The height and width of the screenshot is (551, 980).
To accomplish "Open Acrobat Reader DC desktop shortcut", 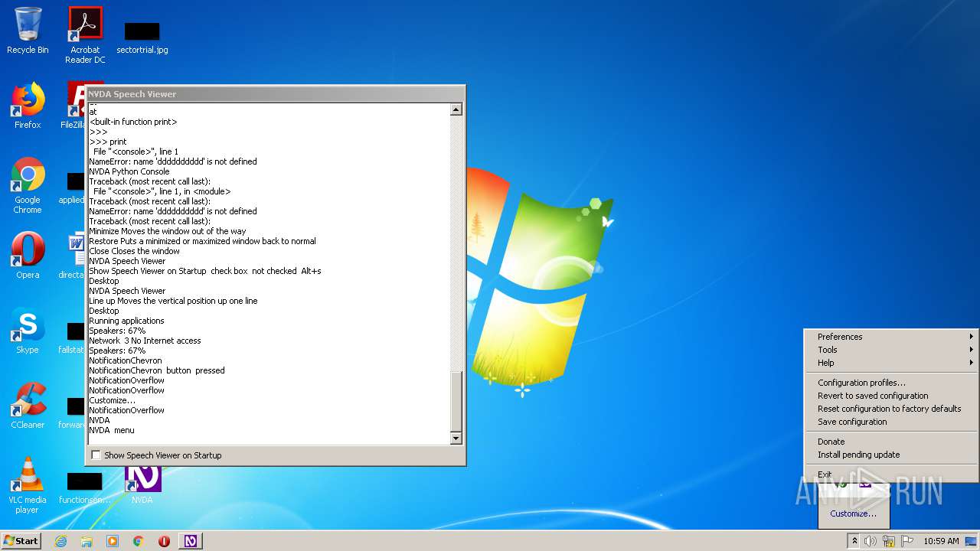I will click(x=85, y=35).
